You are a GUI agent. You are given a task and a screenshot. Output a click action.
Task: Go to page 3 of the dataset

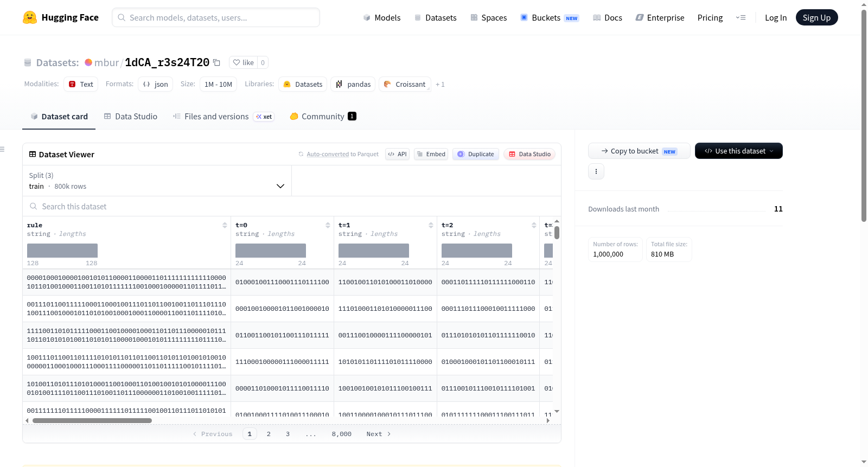[288, 434]
